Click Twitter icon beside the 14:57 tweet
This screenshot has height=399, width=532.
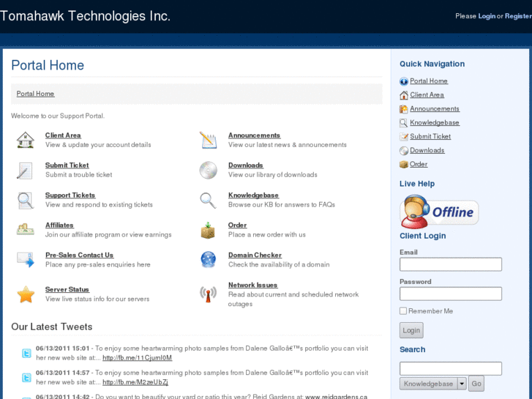coord(26,378)
